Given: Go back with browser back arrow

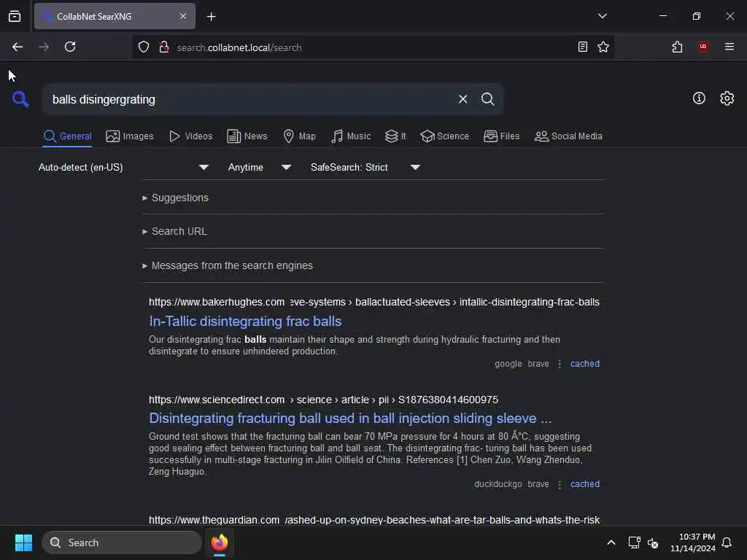Looking at the screenshot, I should click(18, 47).
